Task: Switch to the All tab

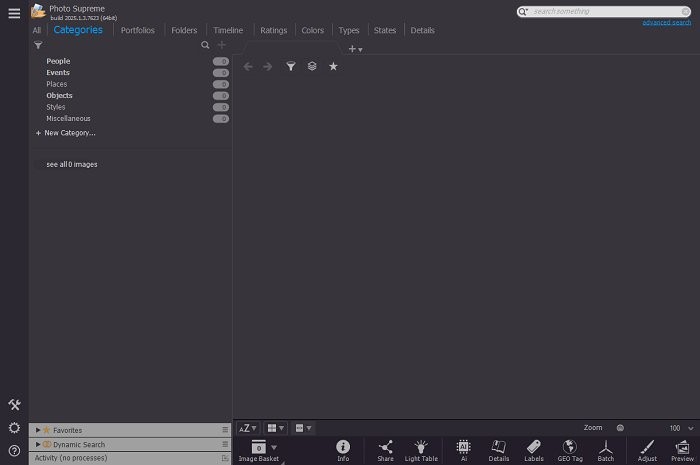Action: click(x=37, y=30)
